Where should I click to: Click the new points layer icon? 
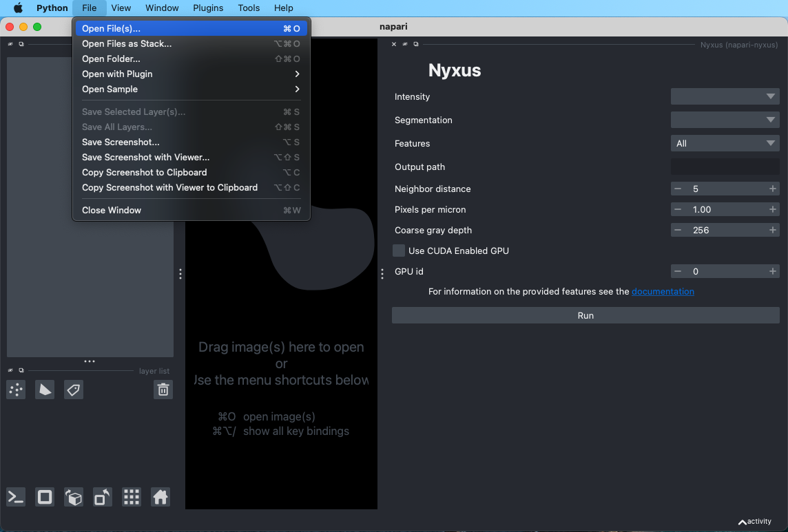[x=16, y=390]
